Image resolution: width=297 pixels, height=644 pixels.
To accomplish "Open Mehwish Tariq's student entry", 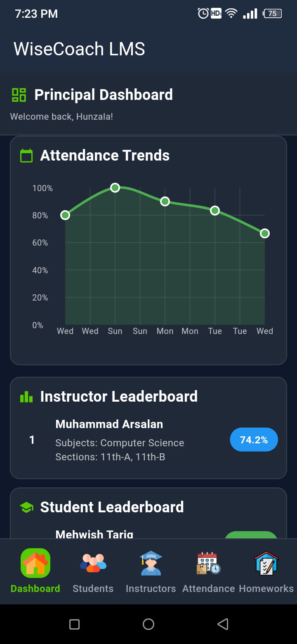I will [94, 534].
